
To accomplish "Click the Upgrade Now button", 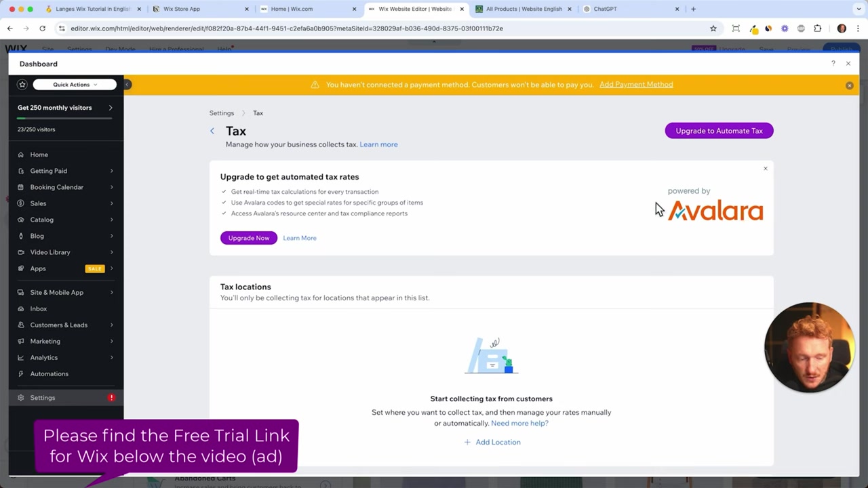I will 249,238.
